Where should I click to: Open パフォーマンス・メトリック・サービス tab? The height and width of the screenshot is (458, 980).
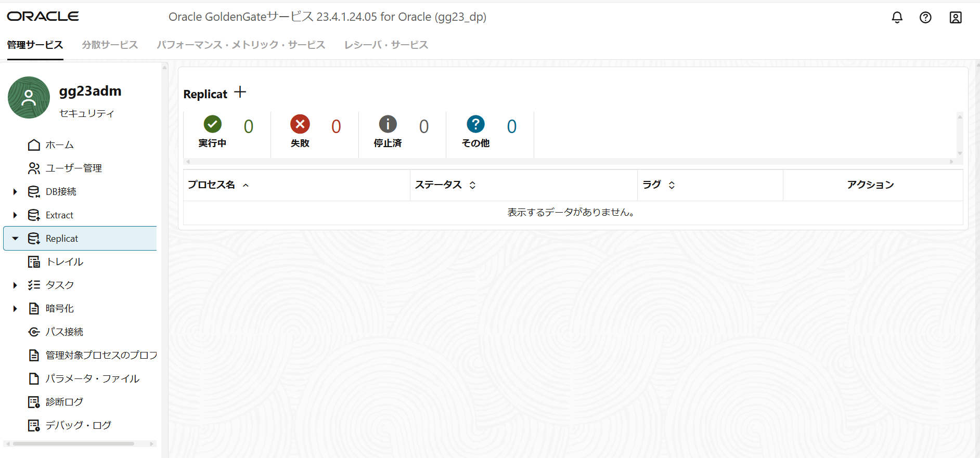point(241,45)
